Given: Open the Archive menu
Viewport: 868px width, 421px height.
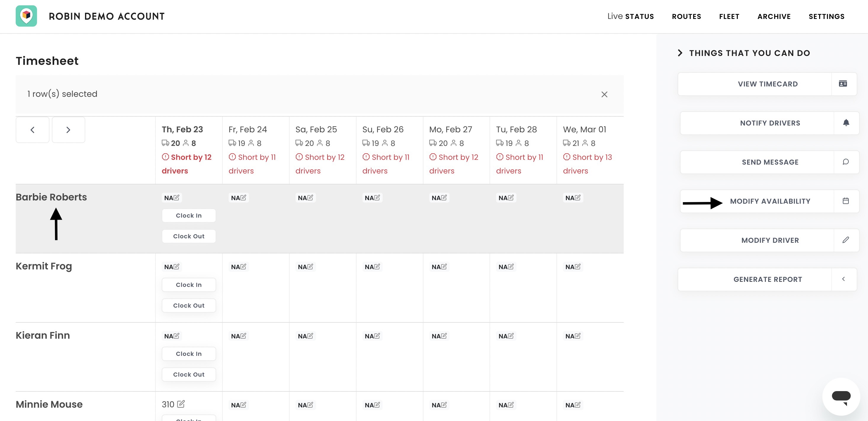Looking at the screenshot, I should 774,16.
